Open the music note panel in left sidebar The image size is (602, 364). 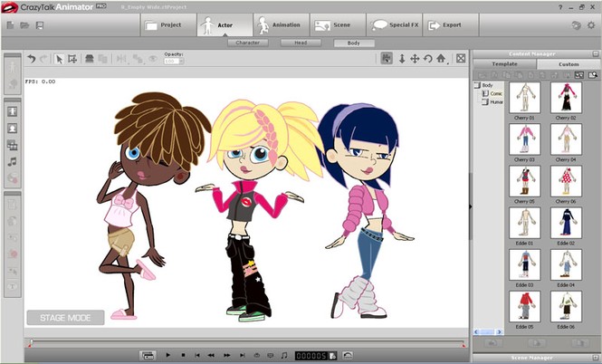(13, 162)
